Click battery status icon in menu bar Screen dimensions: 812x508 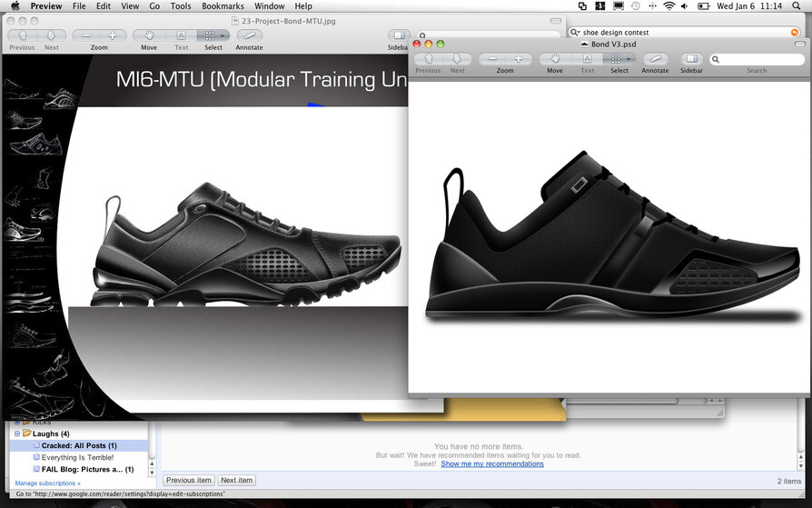coord(703,5)
